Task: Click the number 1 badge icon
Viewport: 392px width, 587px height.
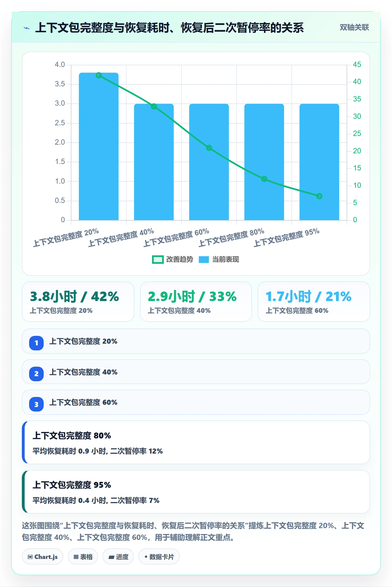Action: 36,343
